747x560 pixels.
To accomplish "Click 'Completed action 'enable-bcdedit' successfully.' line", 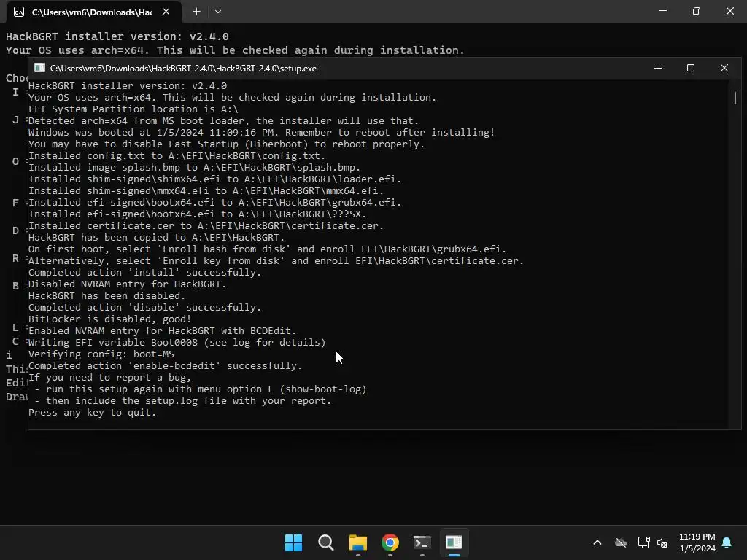I will (166, 366).
